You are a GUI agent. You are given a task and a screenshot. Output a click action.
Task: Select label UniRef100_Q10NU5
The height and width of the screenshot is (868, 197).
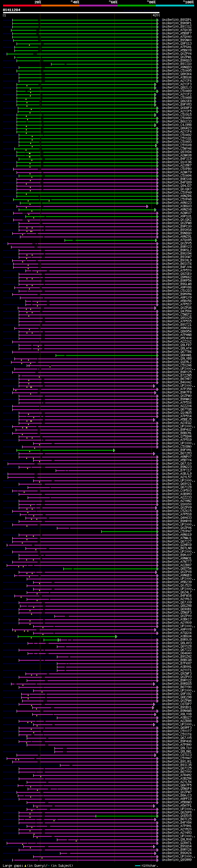pyautogui.click(x=176, y=413)
